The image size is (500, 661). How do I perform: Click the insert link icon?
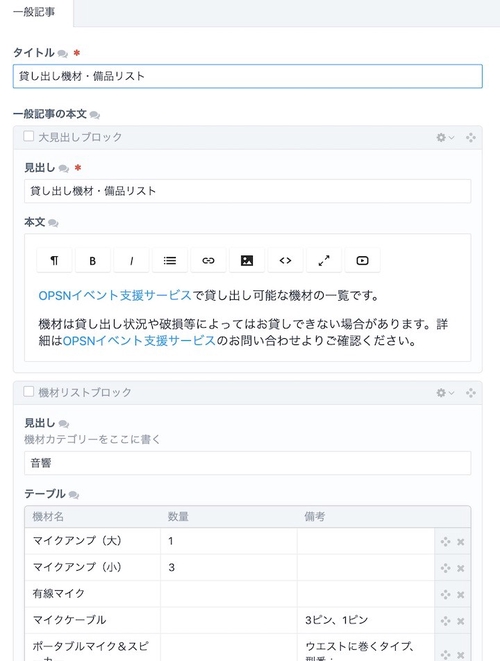(208, 260)
